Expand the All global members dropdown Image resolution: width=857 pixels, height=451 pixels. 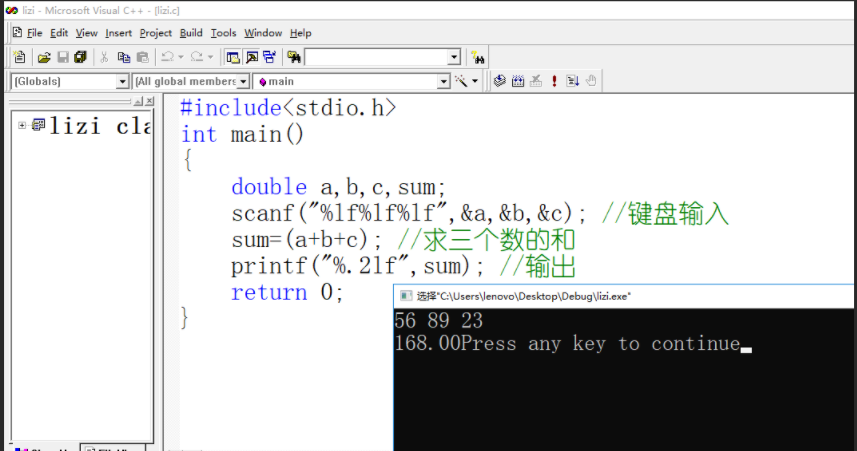(243, 81)
